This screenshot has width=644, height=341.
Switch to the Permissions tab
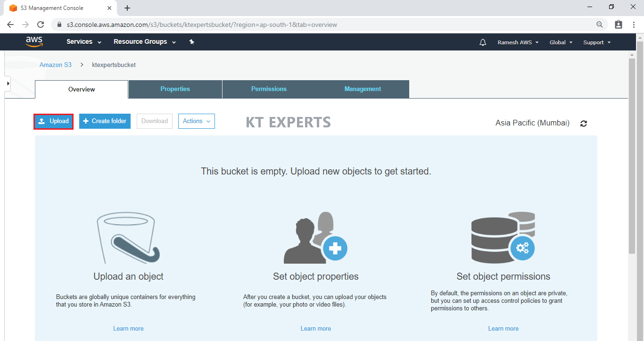(x=269, y=89)
